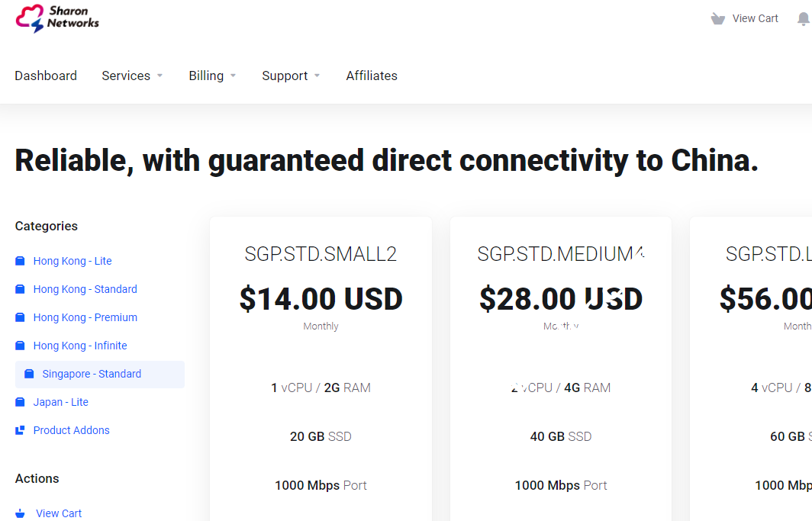Open the notifications bell icon
Screen dimensions: 812x521
(803, 19)
